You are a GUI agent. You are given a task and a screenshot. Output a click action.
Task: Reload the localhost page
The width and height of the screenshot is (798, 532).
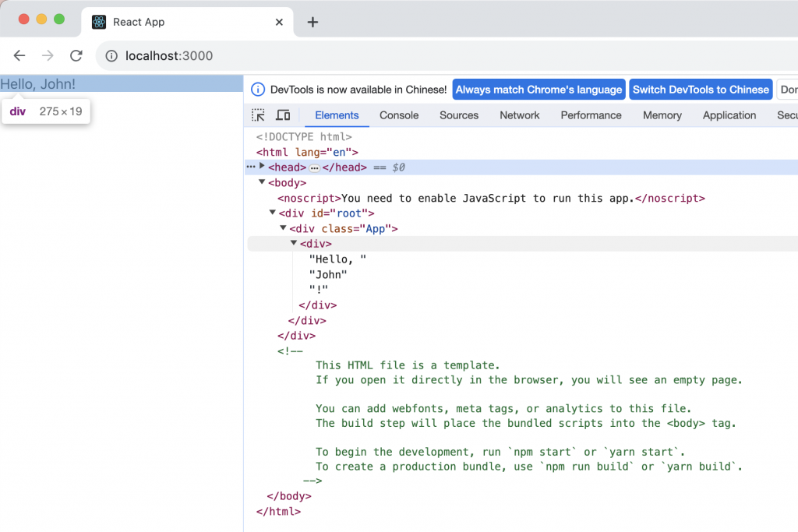coord(76,55)
